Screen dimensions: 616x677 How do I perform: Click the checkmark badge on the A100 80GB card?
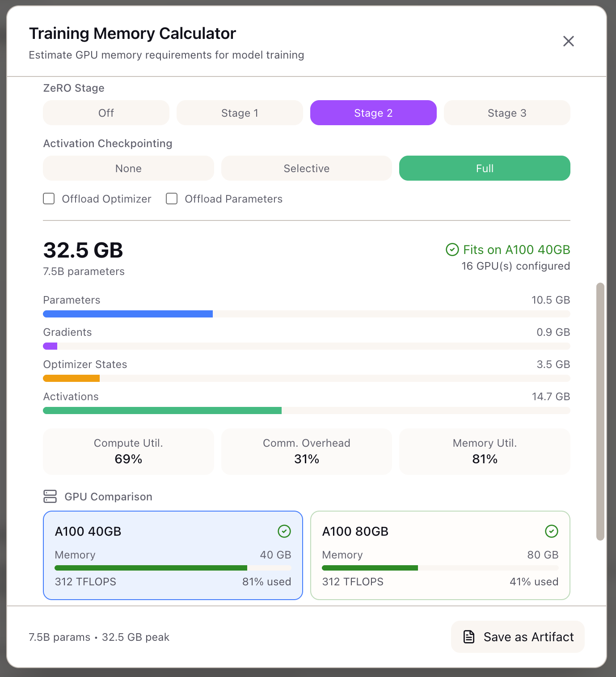click(552, 531)
